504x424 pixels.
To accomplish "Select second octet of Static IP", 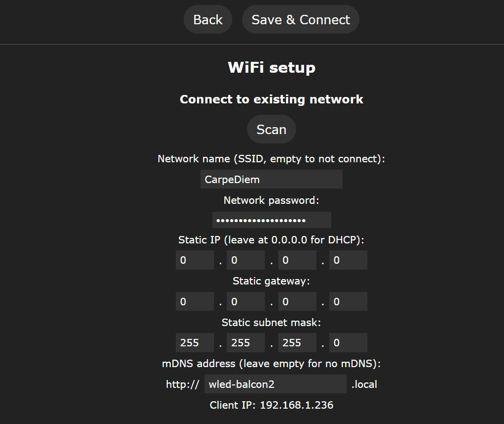I will pos(246,260).
